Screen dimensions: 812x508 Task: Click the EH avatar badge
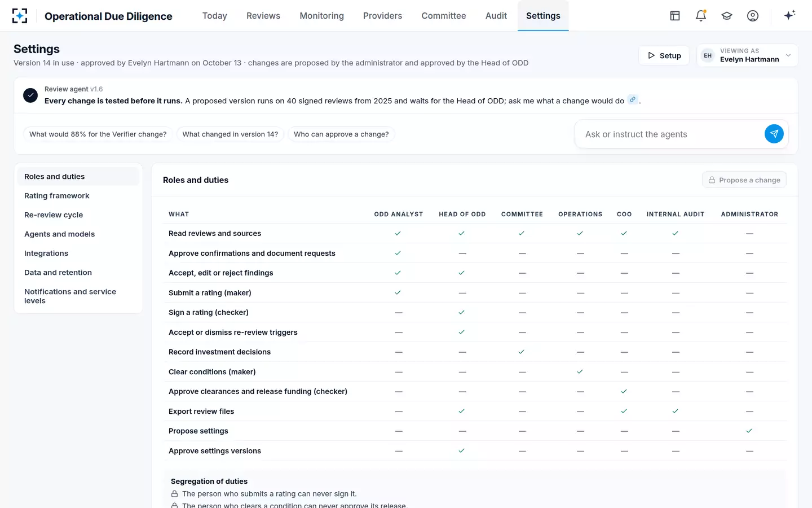coord(708,55)
